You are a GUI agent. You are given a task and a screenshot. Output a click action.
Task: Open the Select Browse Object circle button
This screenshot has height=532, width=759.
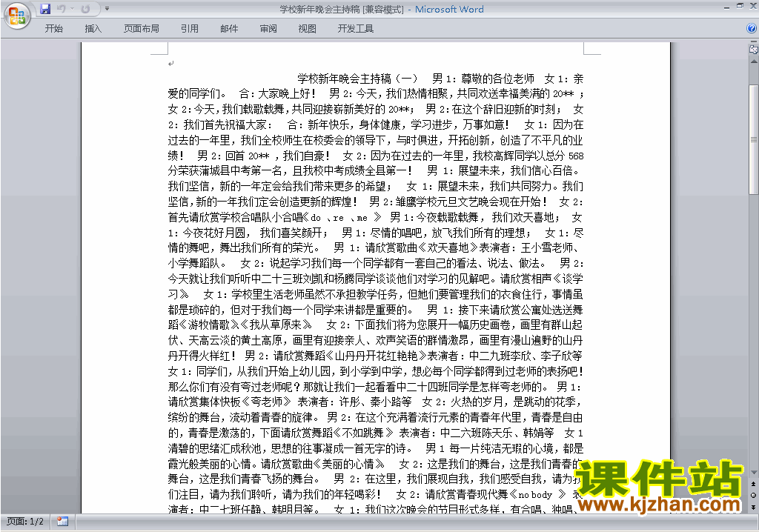coord(754,495)
